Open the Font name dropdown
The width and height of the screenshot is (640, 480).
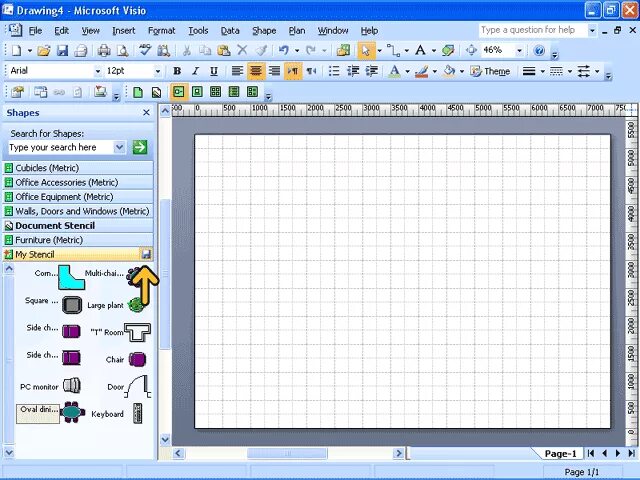98,71
